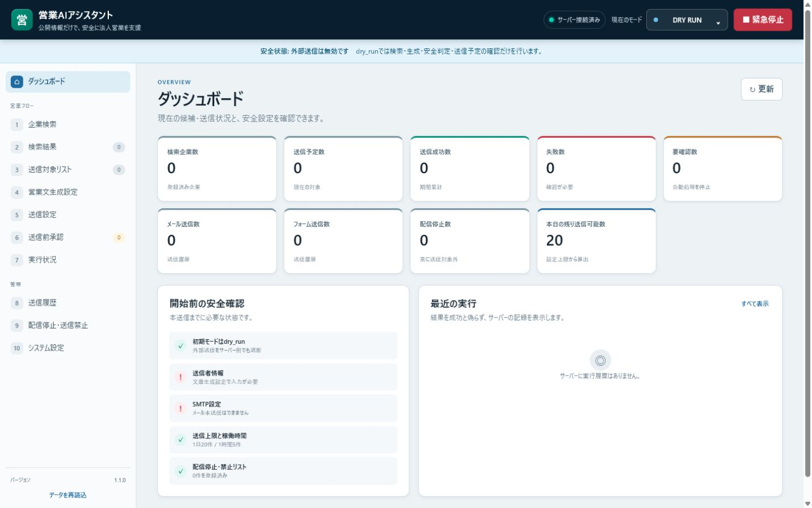The height and width of the screenshot is (508, 812).
Task: Click the フォーム送信数 stat card
Action: (x=344, y=241)
